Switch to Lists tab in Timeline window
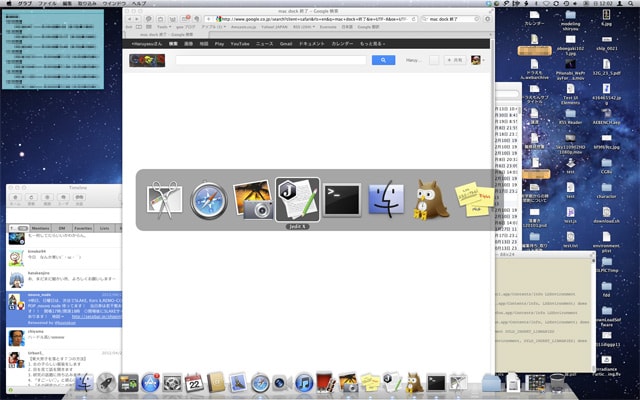 tap(104, 228)
